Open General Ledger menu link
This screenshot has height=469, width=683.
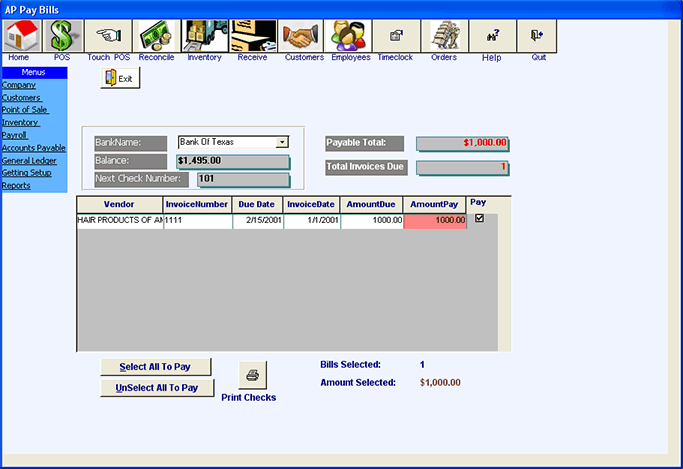pos(29,160)
